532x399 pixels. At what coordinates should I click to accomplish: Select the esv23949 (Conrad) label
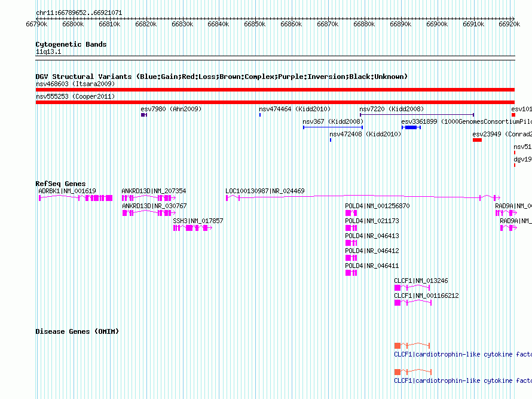pos(502,134)
